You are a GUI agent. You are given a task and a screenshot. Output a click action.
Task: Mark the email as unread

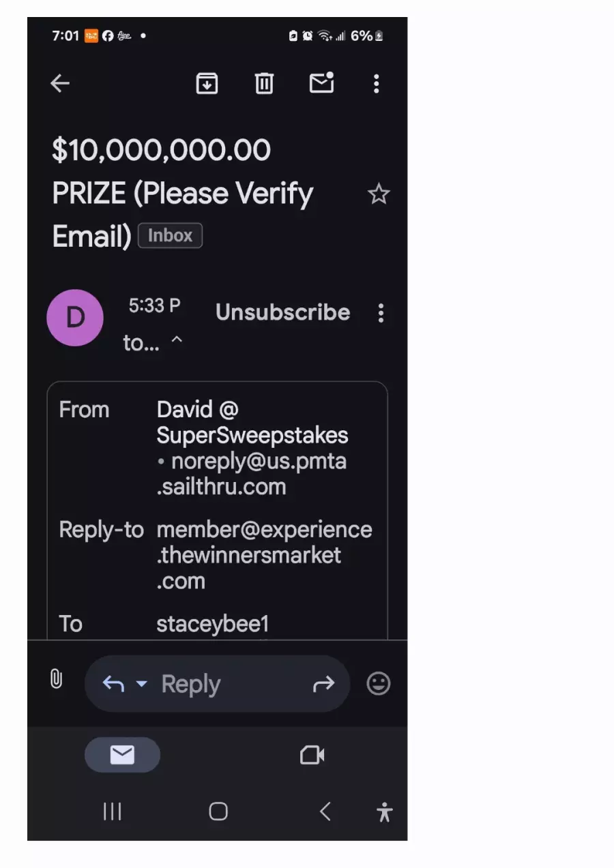(322, 83)
